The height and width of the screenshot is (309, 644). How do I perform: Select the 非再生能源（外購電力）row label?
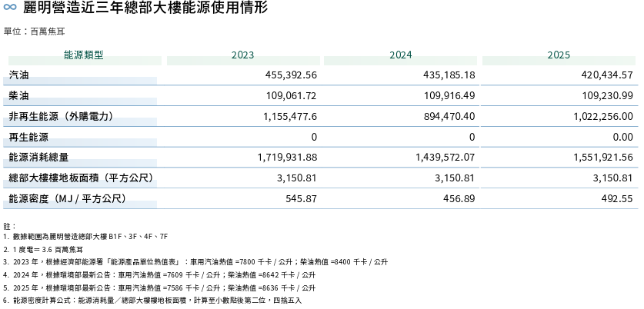pyautogui.click(x=61, y=117)
